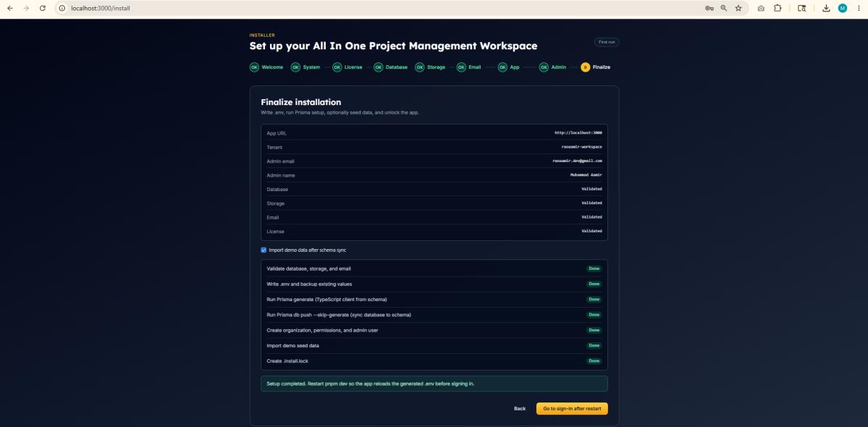Click Done badge for Prisma generate step

[594, 299]
